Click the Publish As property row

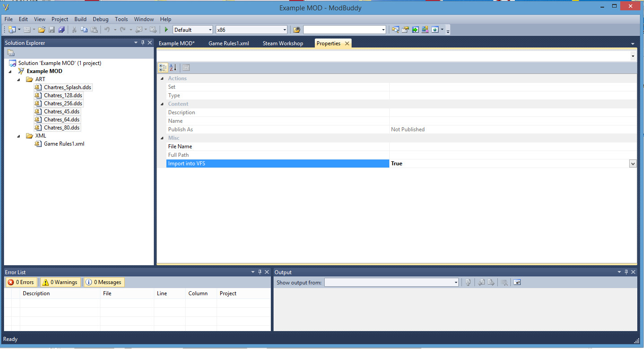tap(401, 129)
